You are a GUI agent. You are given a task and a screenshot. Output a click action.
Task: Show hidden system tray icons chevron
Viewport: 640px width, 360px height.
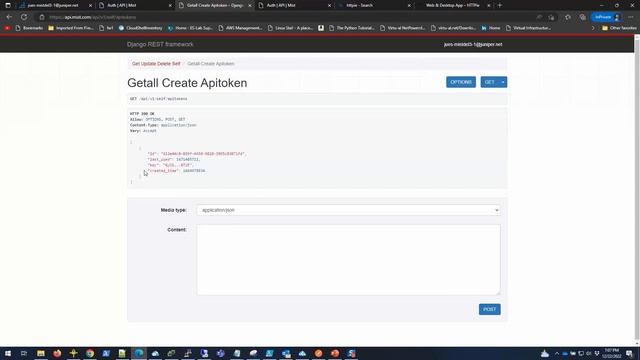tap(557, 353)
